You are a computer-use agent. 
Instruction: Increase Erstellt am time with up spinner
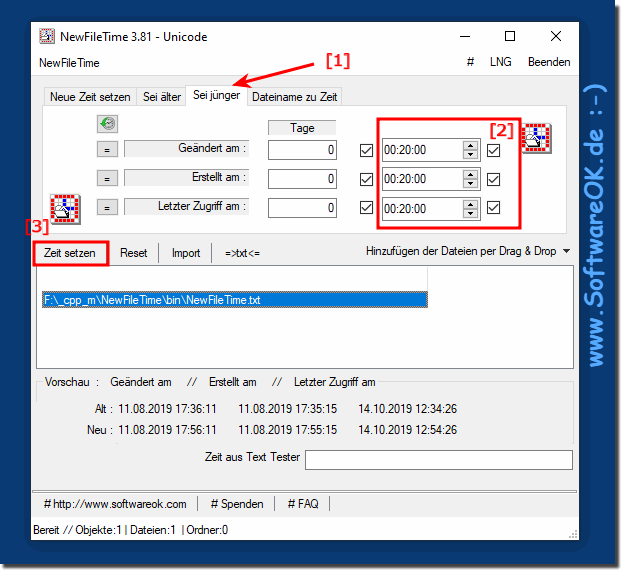(x=470, y=174)
